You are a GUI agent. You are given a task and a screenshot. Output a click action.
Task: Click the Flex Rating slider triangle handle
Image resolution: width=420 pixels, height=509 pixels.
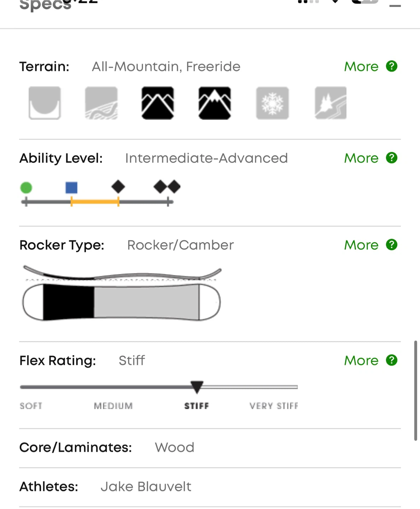197,386
